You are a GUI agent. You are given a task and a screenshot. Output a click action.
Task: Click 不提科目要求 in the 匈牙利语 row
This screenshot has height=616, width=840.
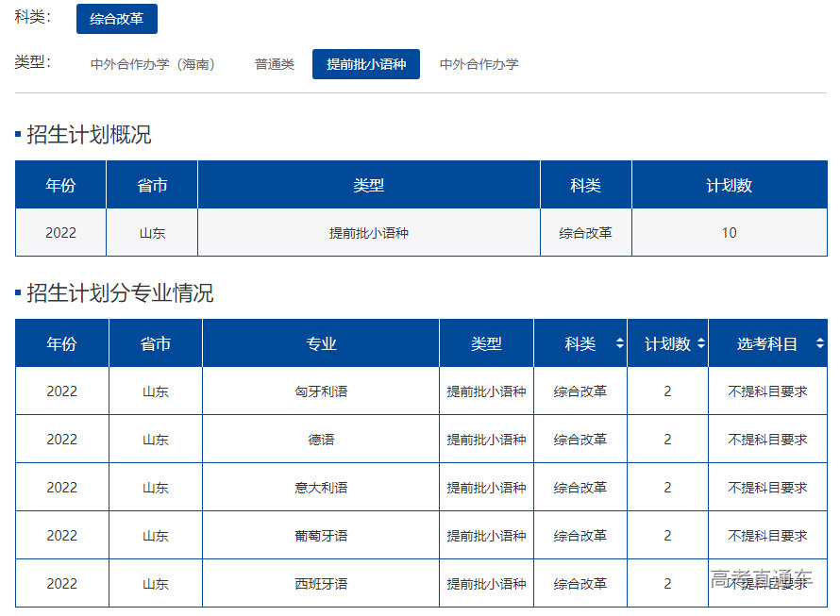pos(767,391)
